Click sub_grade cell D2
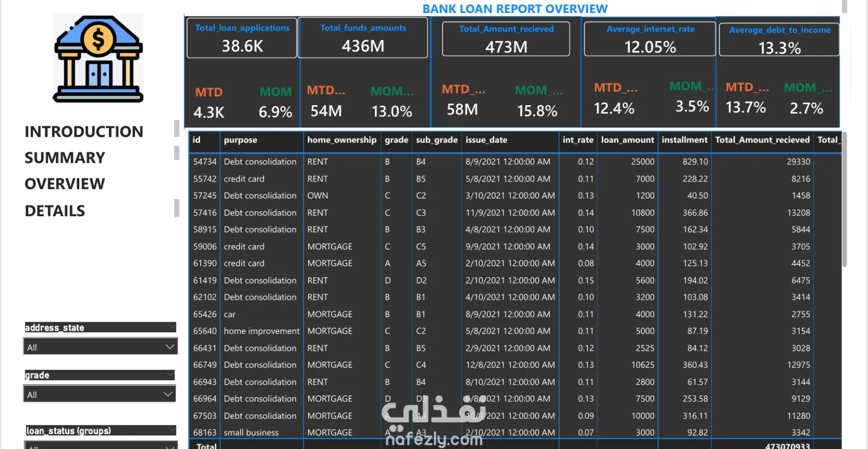This screenshot has width=868, height=449. [x=421, y=280]
